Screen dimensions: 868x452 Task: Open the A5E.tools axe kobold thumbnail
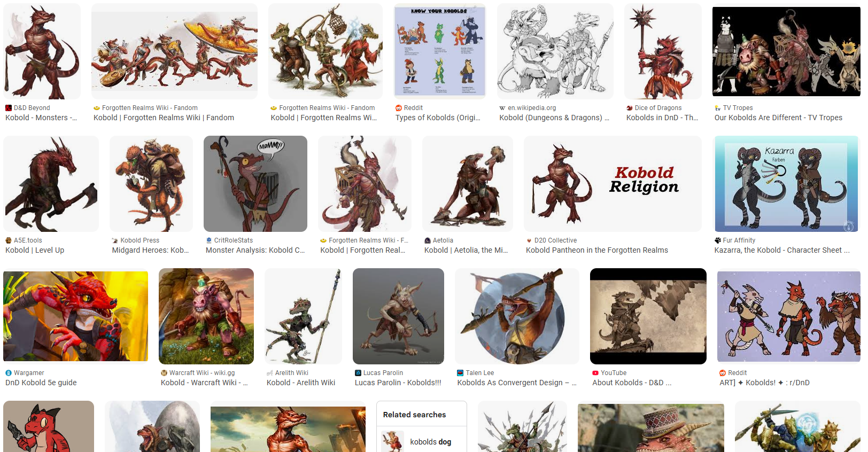pyautogui.click(x=51, y=184)
